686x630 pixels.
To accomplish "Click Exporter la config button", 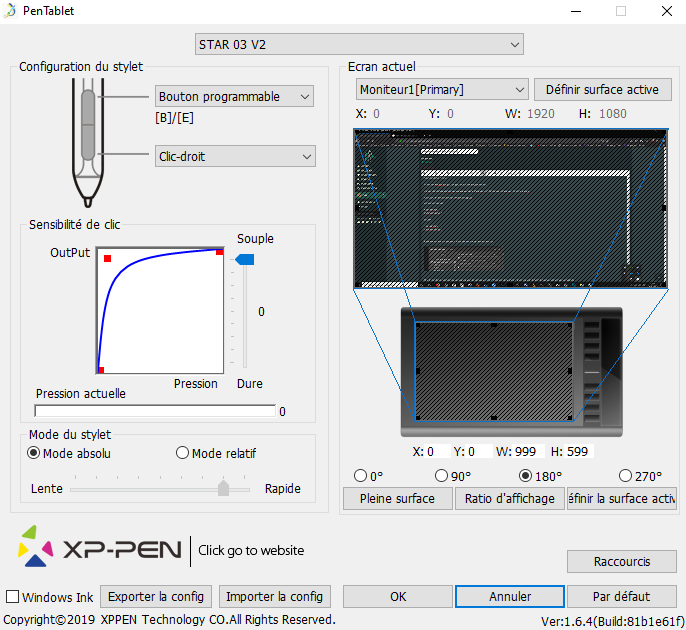I will pyautogui.click(x=155, y=597).
